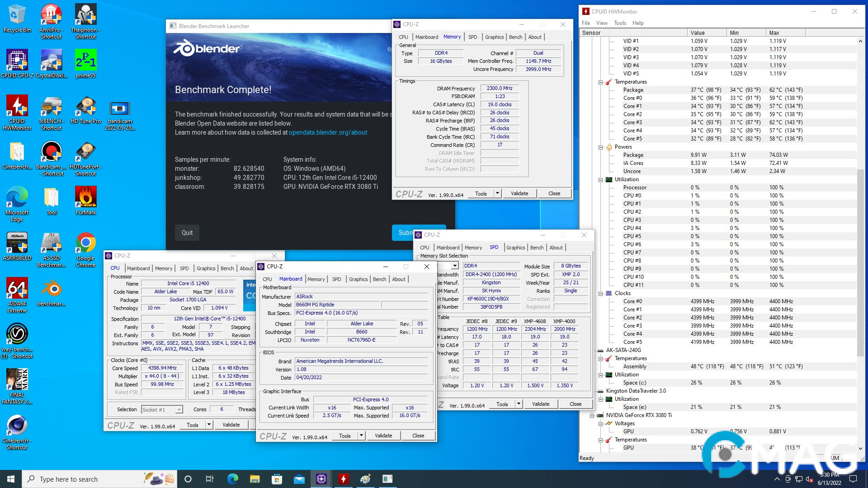Click File Explorer on the taskbar
The width and height of the screenshot is (868, 488).
255,479
